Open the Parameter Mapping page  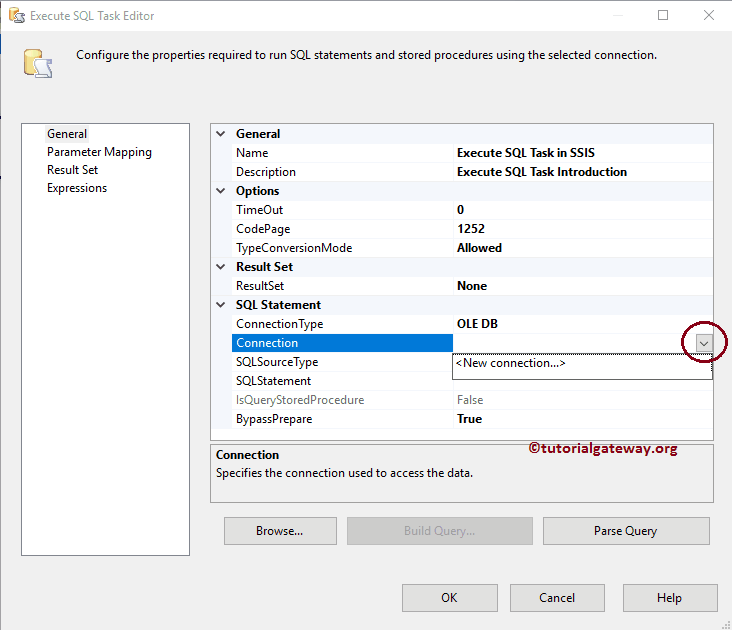[99, 152]
